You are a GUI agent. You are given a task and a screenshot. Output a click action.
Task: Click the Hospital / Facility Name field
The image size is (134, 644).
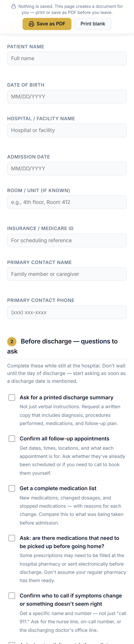67,130
